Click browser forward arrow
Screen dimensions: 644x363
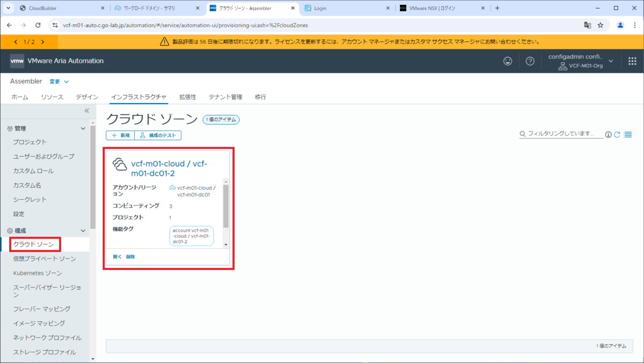[24, 25]
